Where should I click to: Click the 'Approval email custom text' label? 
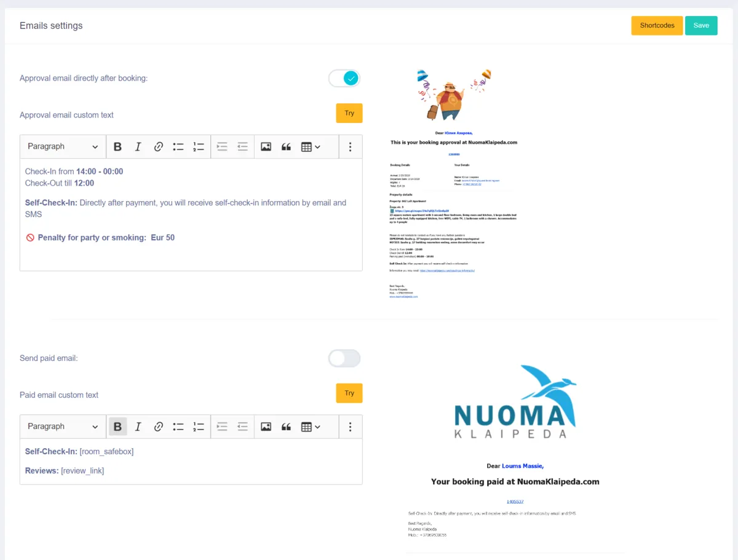(66, 115)
